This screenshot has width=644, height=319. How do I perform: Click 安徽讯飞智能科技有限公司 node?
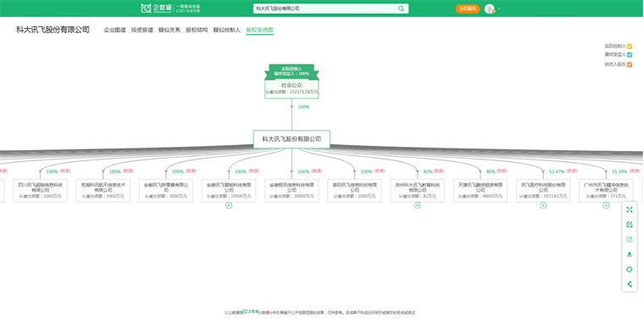pyautogui.click(x=229, y=190)
